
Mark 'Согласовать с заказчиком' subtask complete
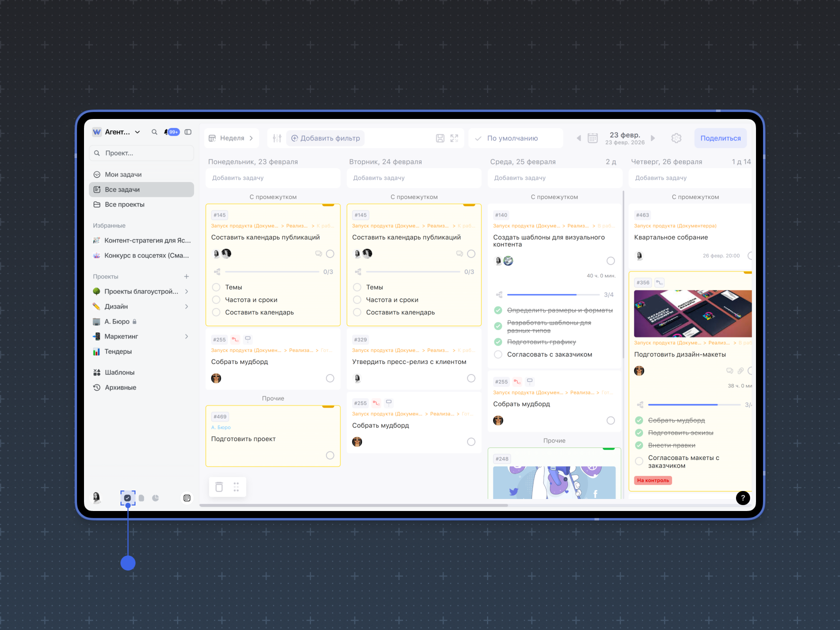pyautogui.click(x=498, y=354)
